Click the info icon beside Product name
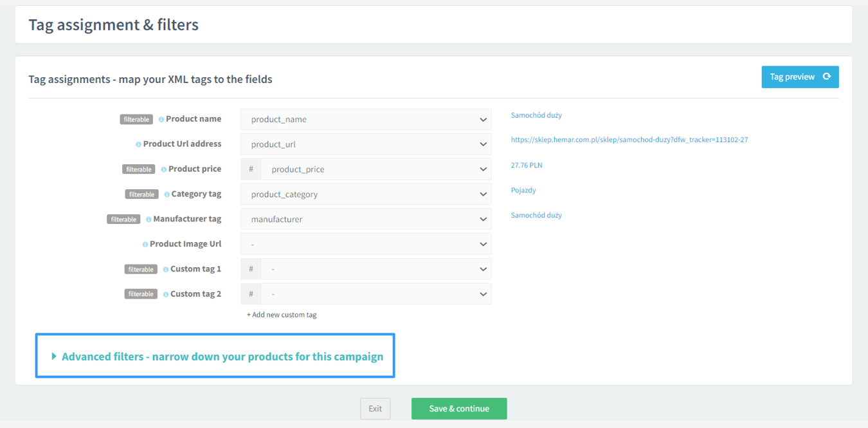 161,119
